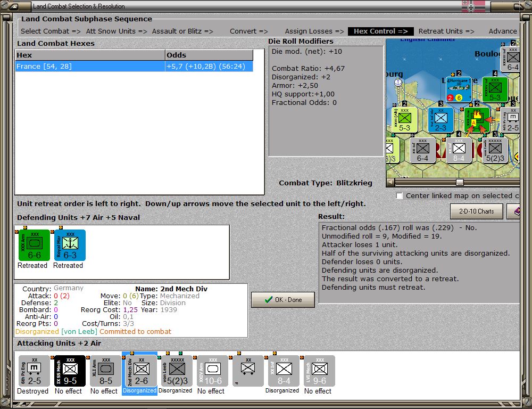Image resolution: width=532 pixels, height=409 pixels.
Task: Select the blue Royal Mar 6-3 defender
Action: (70, 245)
